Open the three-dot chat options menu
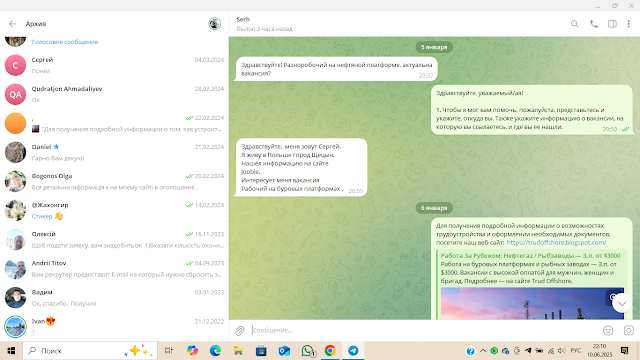Screen dimensions: 640x360 (629, 24)
